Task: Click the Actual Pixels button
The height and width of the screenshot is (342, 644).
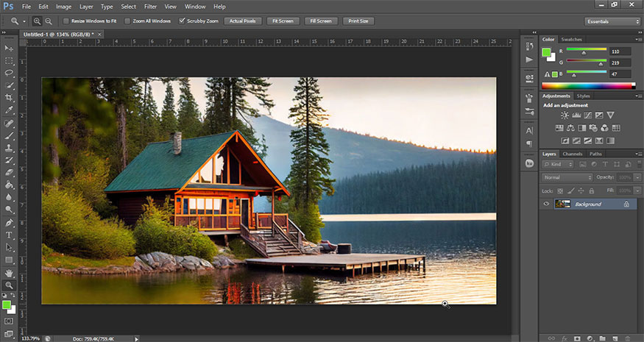Action: (242, 21)
